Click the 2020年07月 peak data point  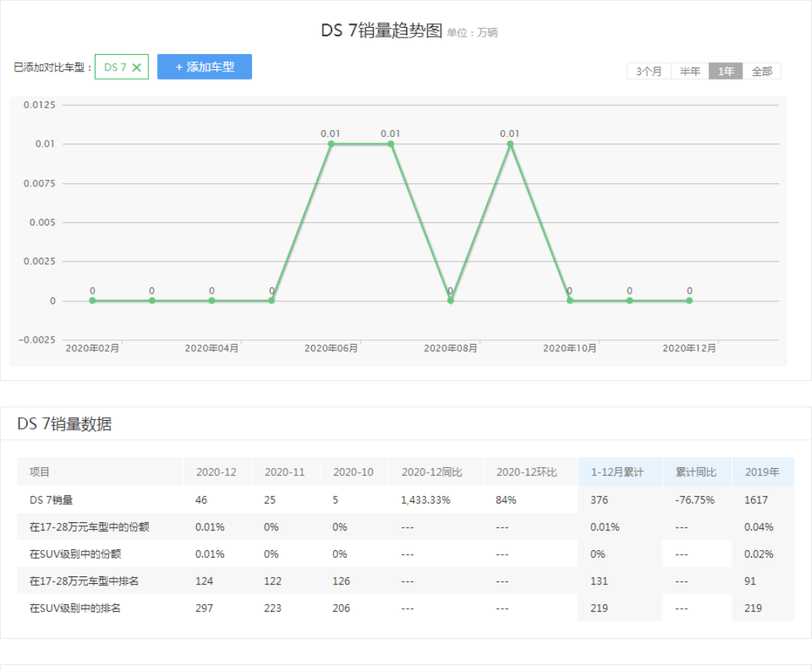[391, 144]
